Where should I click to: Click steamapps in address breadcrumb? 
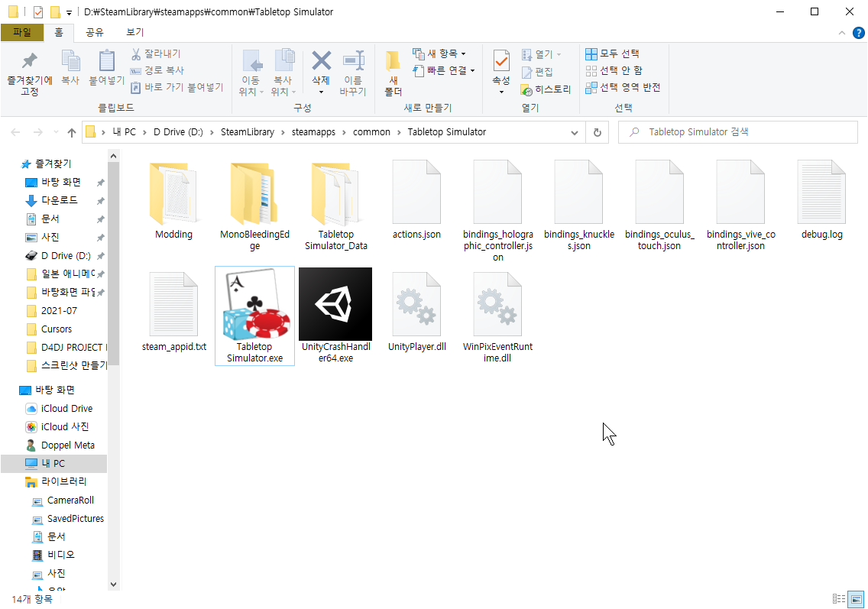click(313, 132)
